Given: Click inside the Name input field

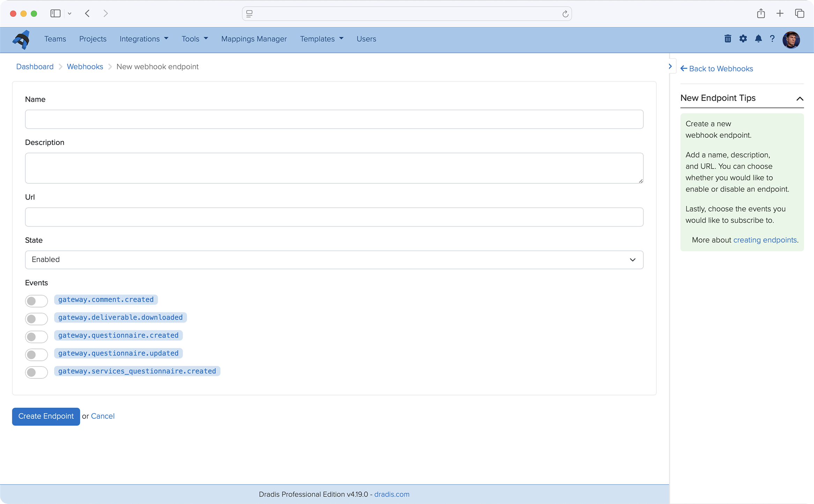Looking at the screenshot, I should [334, 119].
